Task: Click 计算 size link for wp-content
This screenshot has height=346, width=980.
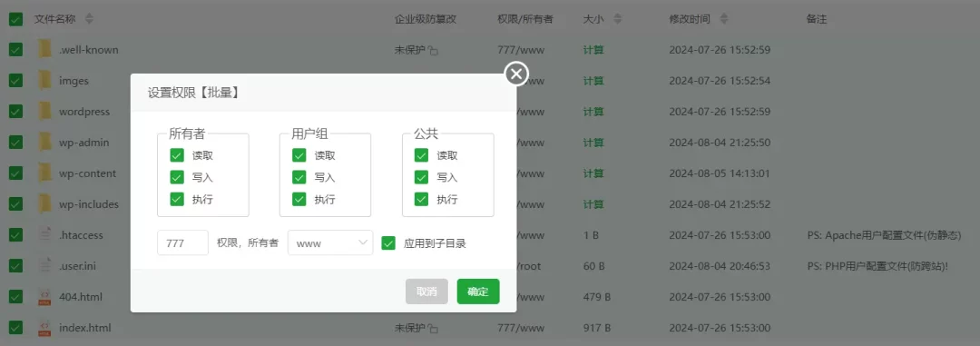Action: (593, 173)
